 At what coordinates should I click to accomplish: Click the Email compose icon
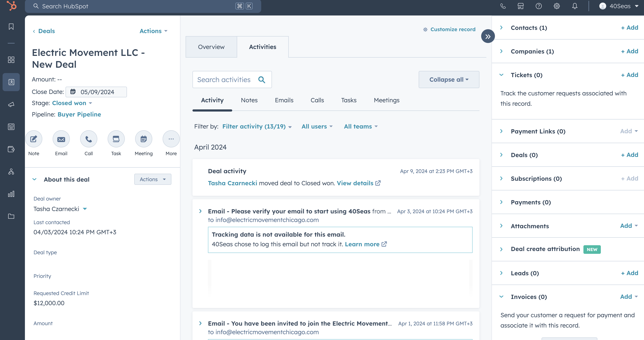[x=61, y=139]
